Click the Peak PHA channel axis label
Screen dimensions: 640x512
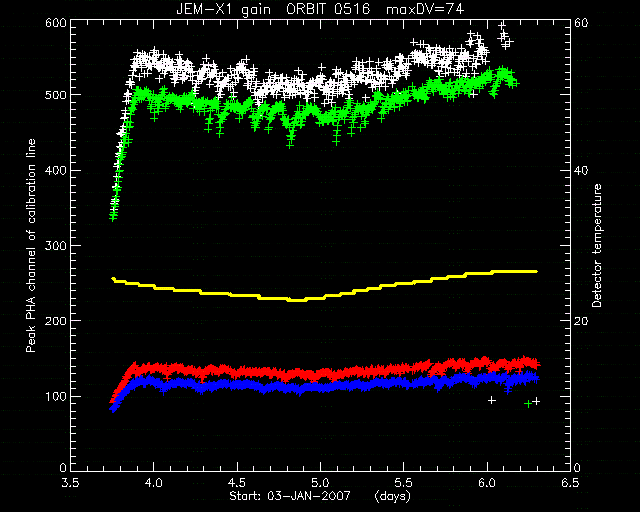coord(31,245)
